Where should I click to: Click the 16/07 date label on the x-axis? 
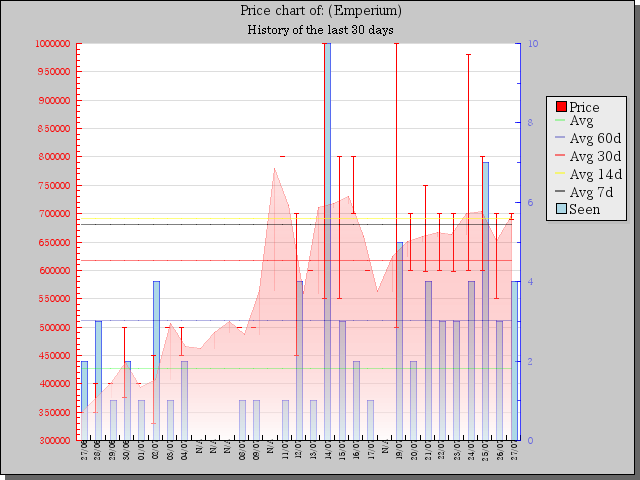point(356,451)
